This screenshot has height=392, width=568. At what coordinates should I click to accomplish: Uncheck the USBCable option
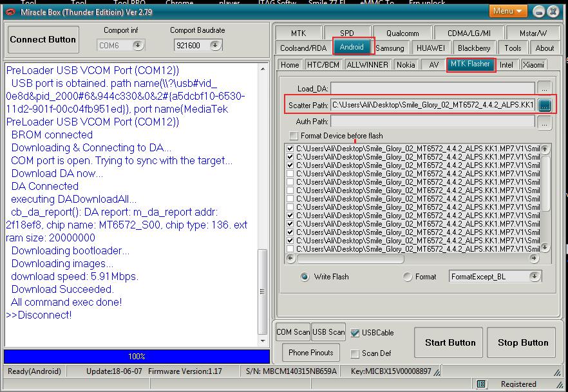tap(355, 333)
